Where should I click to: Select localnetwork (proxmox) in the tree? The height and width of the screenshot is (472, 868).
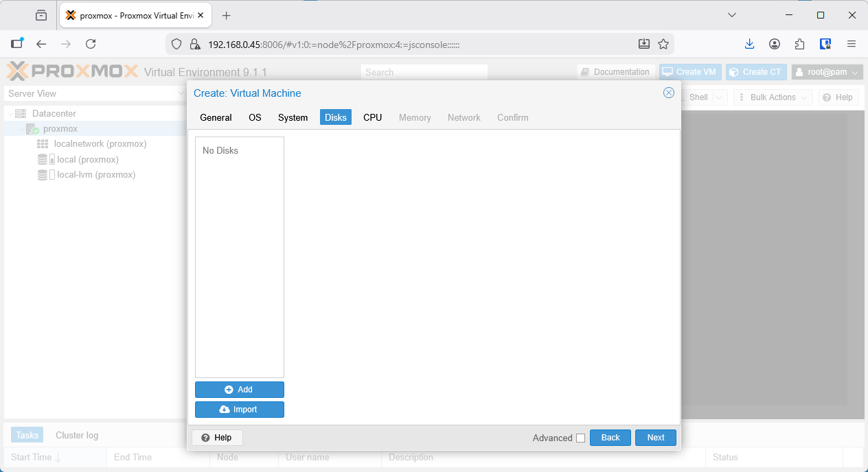tap(100, 143)
